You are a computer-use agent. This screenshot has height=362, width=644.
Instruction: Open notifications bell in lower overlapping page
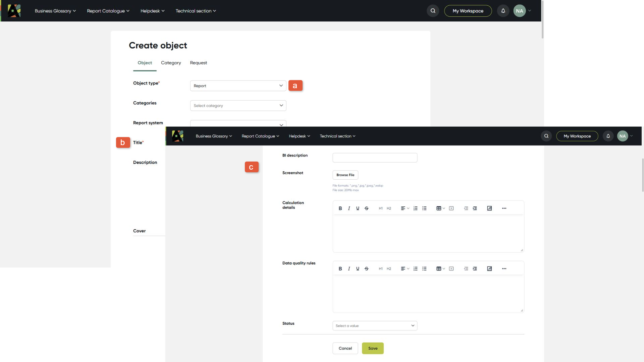(x=608, y=136)
